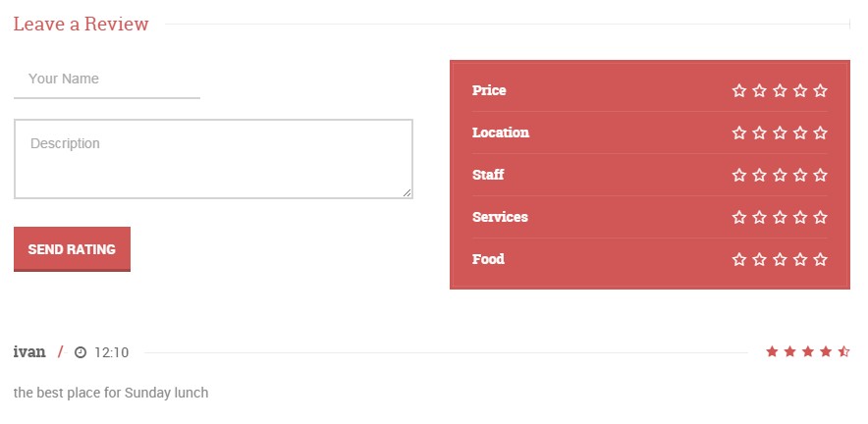Click the Leave a Review heading

tap(81, 24)
